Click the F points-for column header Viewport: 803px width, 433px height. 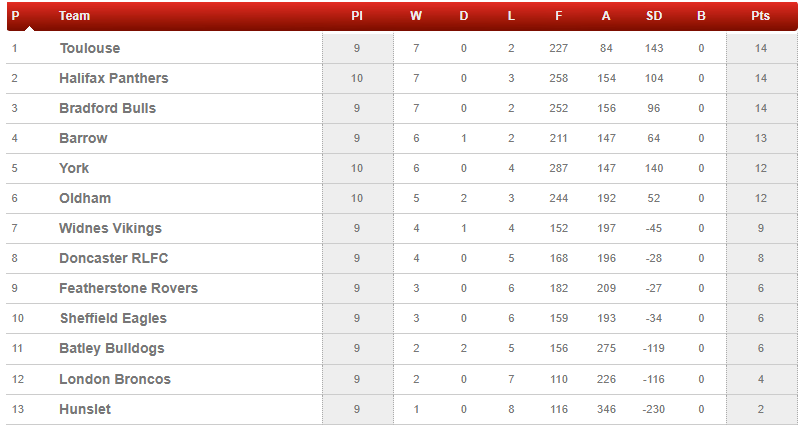click(559, 16)
